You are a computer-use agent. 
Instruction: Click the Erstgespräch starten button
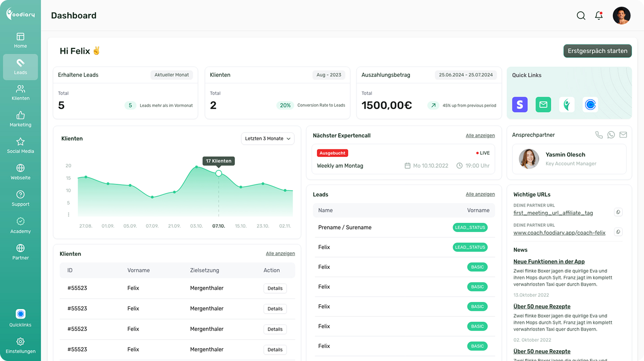597,51
